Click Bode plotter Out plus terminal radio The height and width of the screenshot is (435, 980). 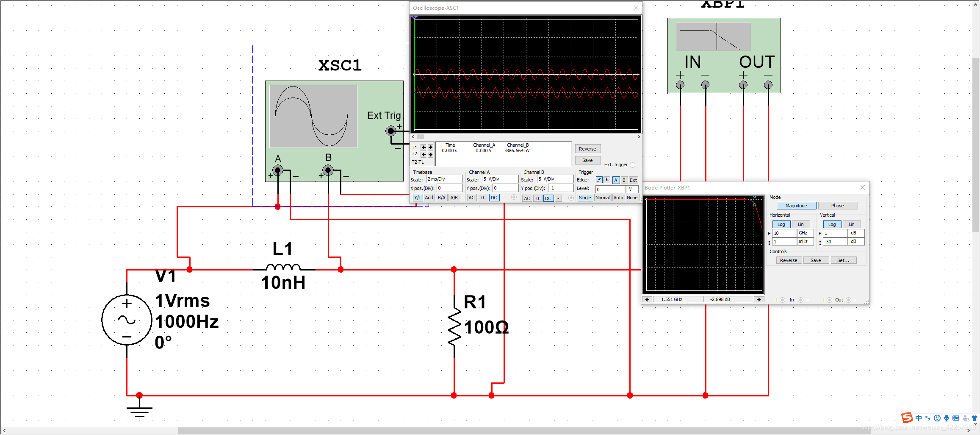830,300
